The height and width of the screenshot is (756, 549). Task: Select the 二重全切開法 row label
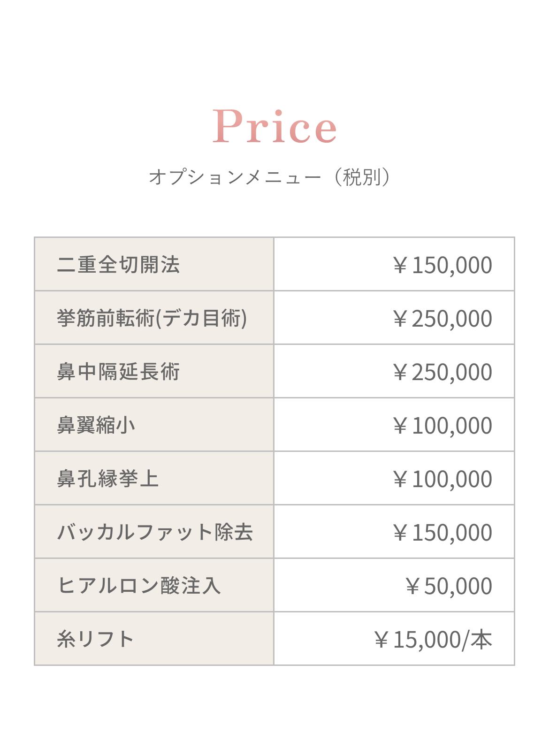118,265
